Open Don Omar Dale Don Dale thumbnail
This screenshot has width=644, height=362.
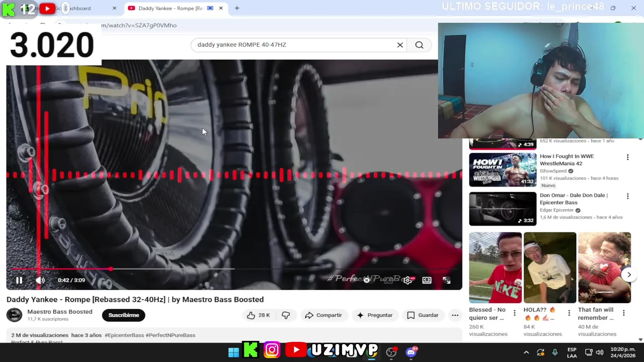[503, 209]
